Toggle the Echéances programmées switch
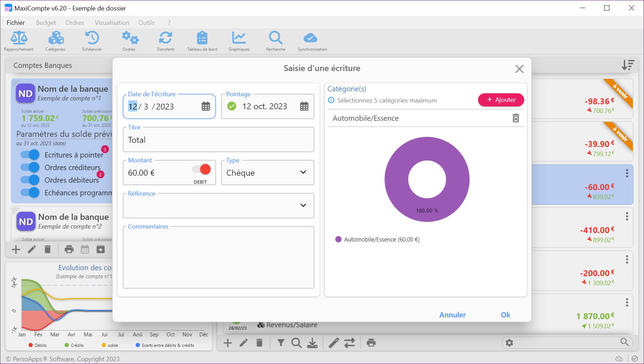The height and width of the screenshot is (364, 644). (30, 192)
